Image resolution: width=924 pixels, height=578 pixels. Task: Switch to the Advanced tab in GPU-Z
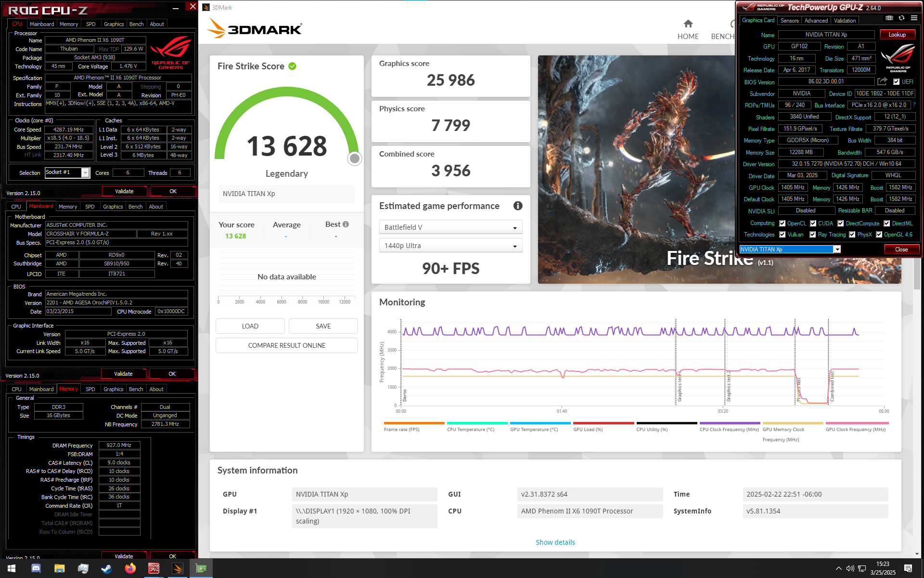coord(816,21)
